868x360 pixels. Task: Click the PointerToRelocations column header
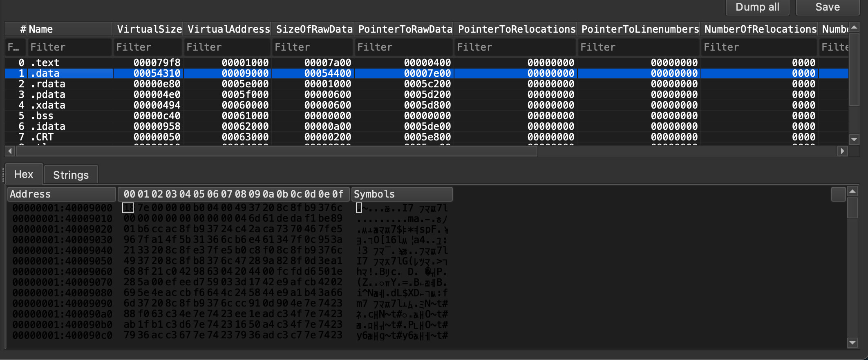click(x=515, y=29)
